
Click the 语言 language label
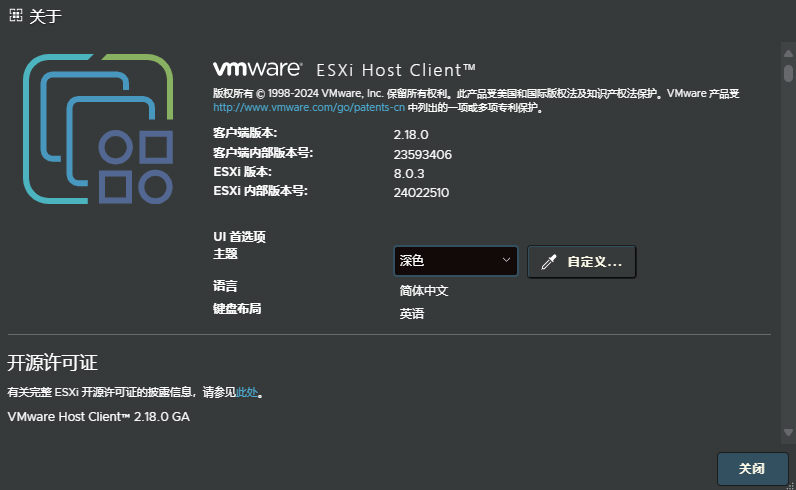[x=225, y=286]
